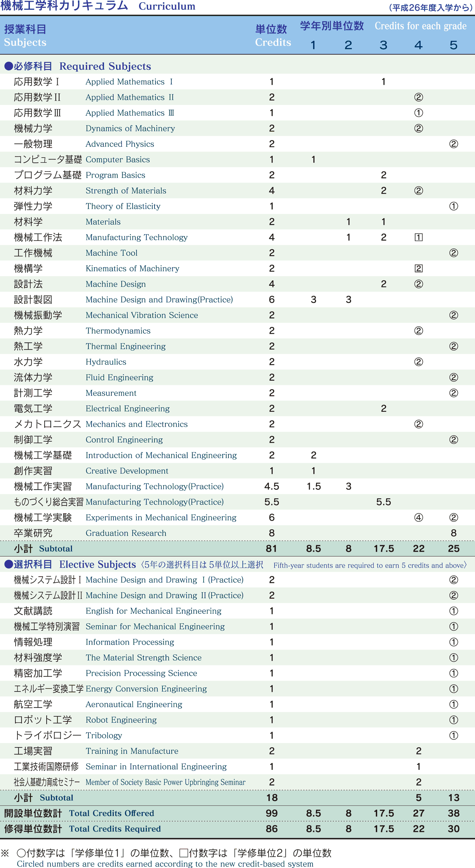The image size is (475, 868).
Task: Click the 'Program Basics' subject name
Action: [x=115, y=175]
